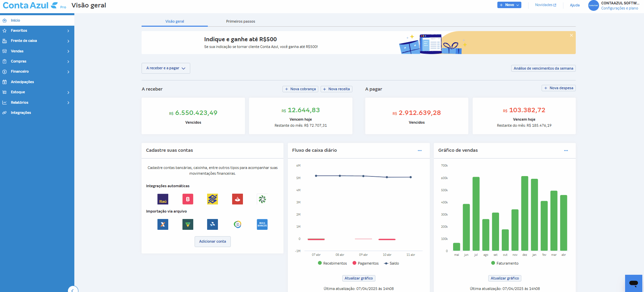Open the Novo dropdown button

tap(509, 5)
